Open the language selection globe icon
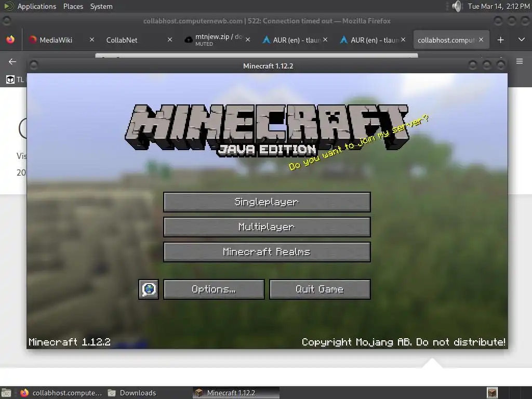 coord(149,289)
